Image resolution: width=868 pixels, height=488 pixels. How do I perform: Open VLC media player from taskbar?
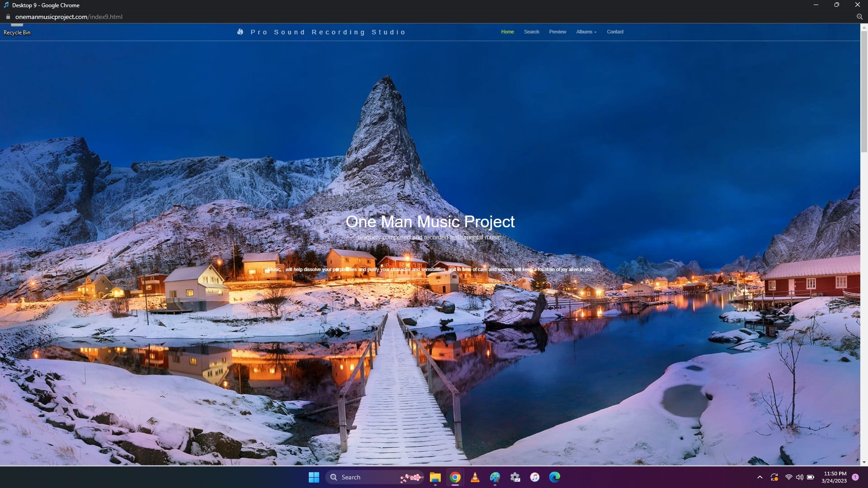click(475, 477)
